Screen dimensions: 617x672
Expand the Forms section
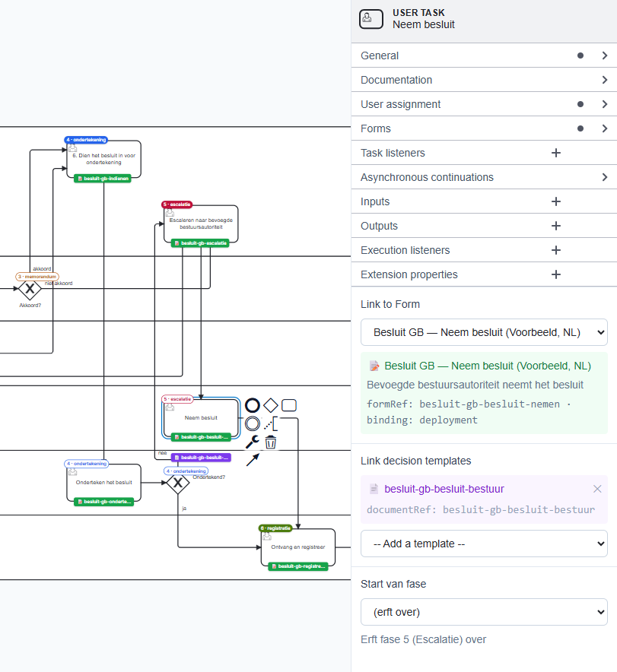(484, 128)
